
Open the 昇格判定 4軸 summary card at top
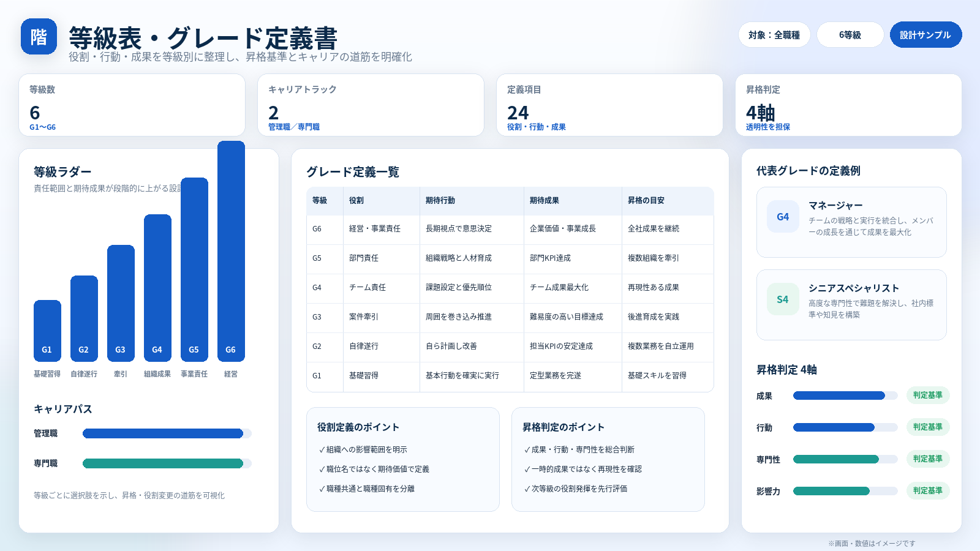click(848, 105)
